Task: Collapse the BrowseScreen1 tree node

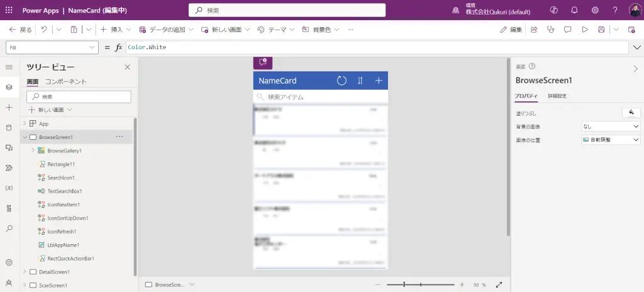Action: pos(25,137)
